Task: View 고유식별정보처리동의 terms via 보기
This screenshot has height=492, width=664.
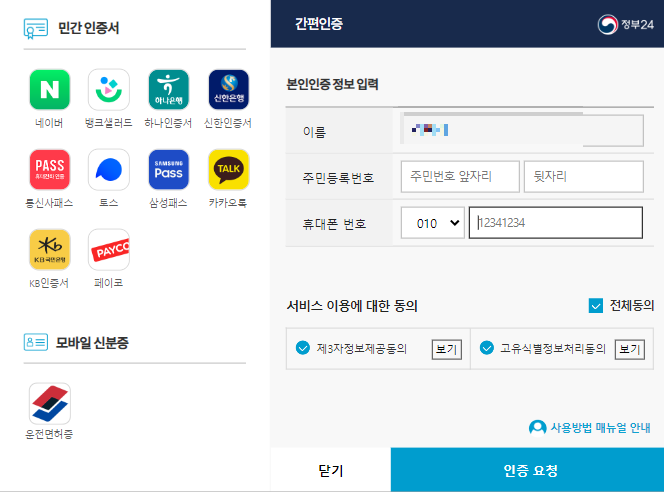Action: pyautogui.click(x=630, y=349)
